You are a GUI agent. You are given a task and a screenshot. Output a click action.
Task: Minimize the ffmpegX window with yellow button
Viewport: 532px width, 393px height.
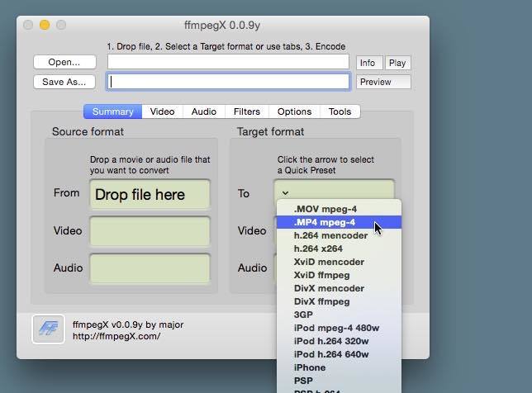[x=45, y=25]
